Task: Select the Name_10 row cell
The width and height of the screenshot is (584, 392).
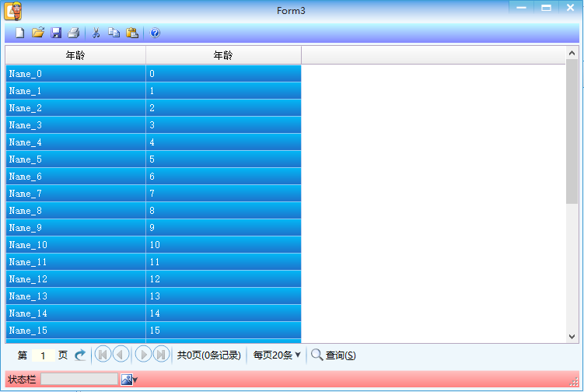Action: pyautogui.click(x=75, y=245)
